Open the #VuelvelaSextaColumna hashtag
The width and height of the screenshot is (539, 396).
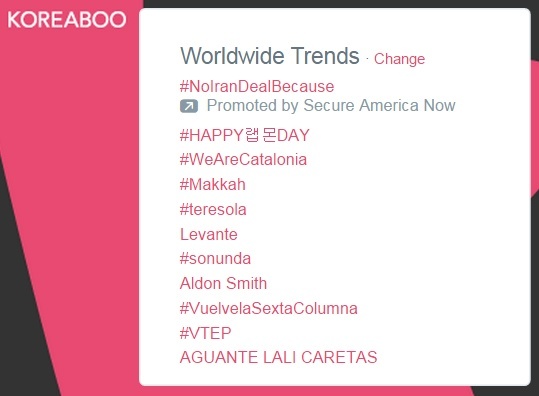[269, 308]
